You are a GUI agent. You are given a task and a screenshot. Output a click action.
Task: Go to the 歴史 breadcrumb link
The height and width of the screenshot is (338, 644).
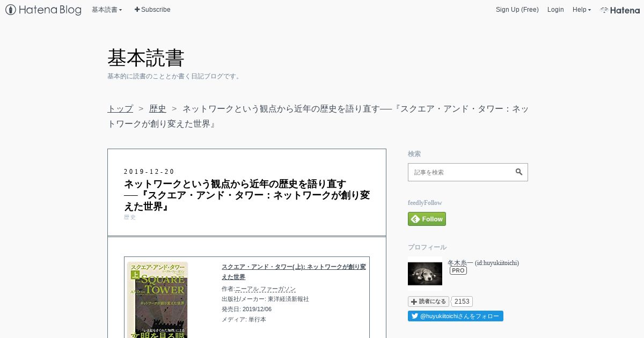158,108
